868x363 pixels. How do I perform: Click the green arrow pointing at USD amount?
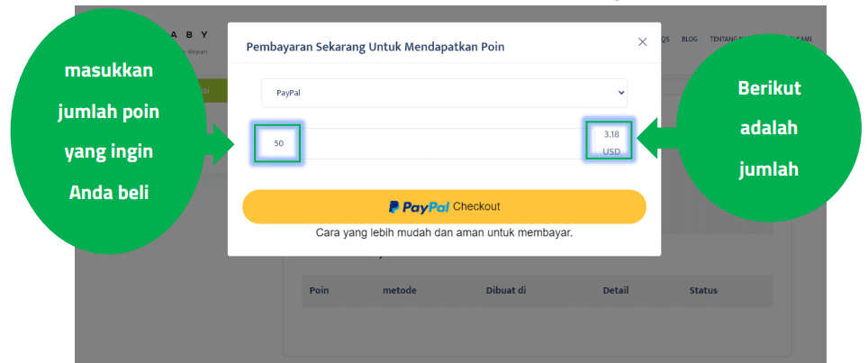[x=656, y=140]
